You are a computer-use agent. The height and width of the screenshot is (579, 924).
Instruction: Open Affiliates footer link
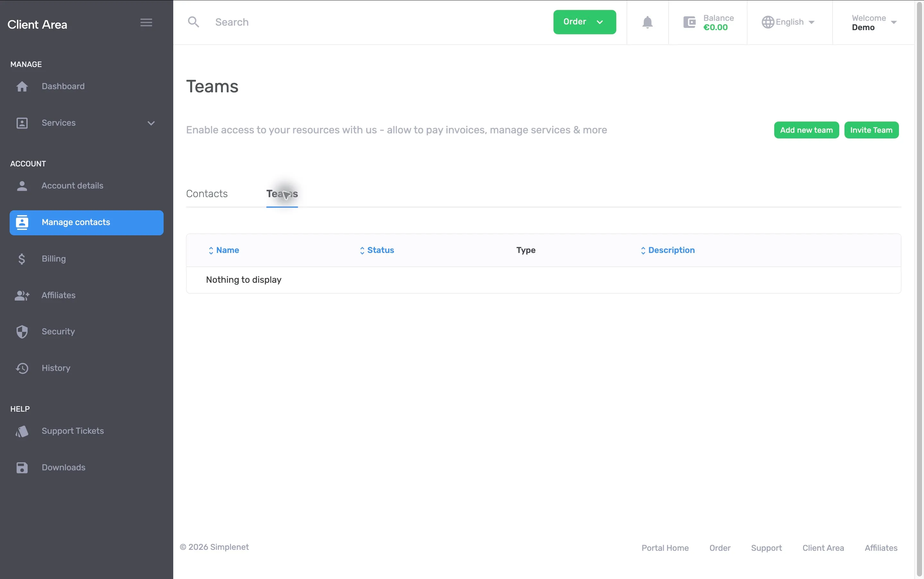pos(881,548)
